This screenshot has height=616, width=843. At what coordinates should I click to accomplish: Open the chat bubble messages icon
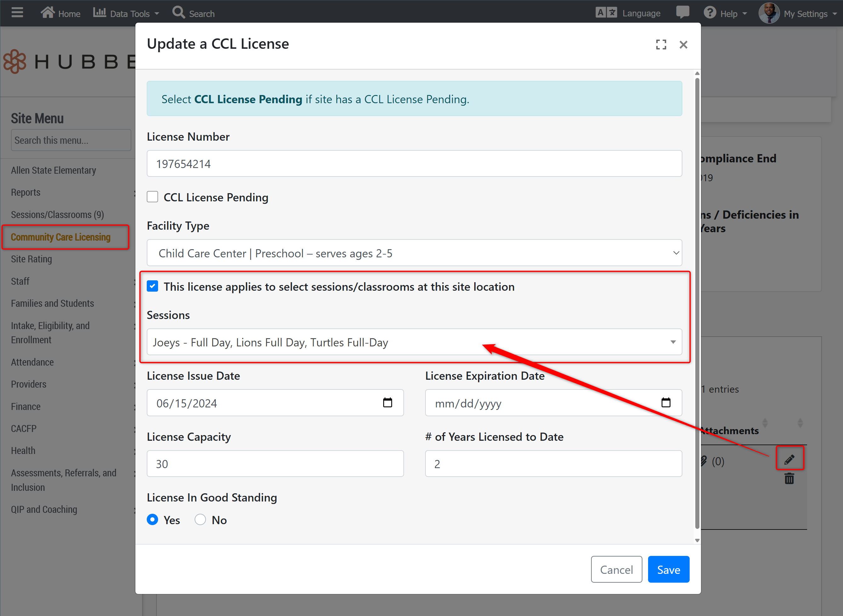(x=682, y=12)
